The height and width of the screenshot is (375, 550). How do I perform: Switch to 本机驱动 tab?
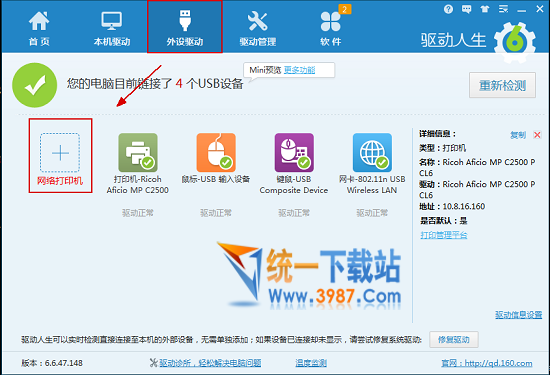coord(112,29)
